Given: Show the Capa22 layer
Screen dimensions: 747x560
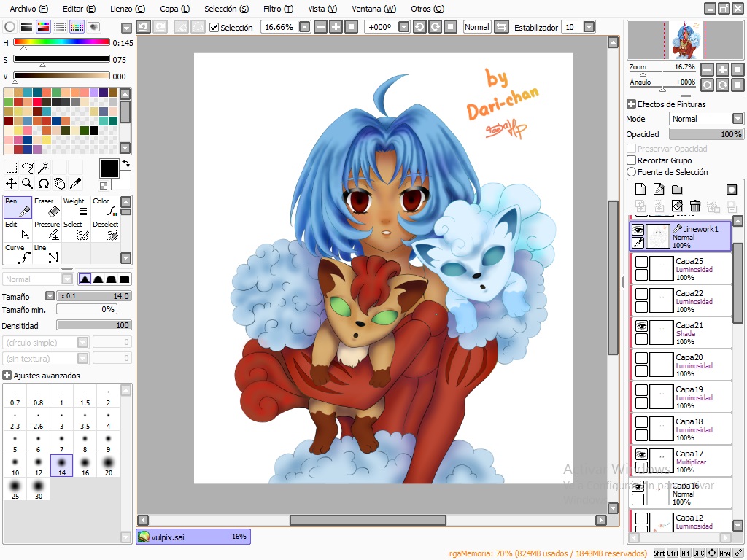Looking at the screenshot, I should (x=641, y=294).
